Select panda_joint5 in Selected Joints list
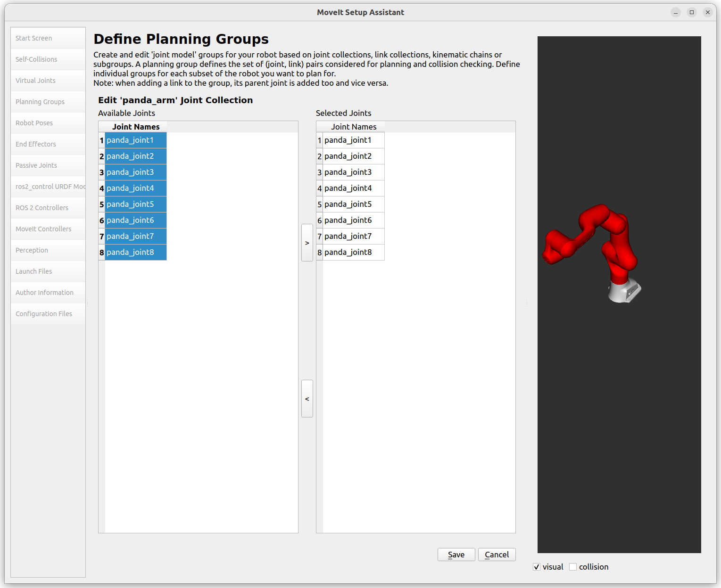Viewport: 721px width, 588px height. coord(348,204)
